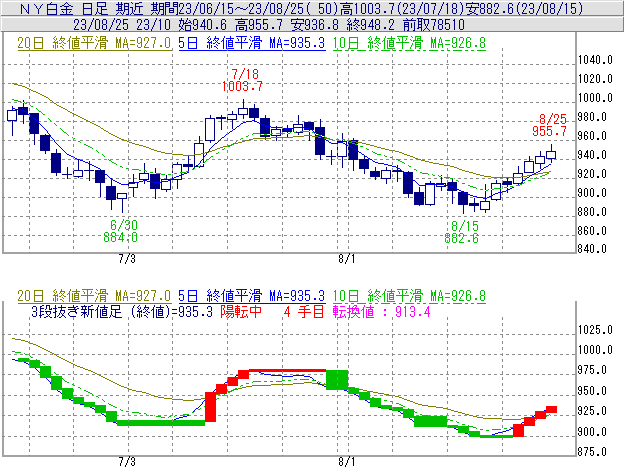Click the 5日 終値平滑 MA=935.3 label in lower chart
Screen dimensions: 624x475
pos(252,296)
